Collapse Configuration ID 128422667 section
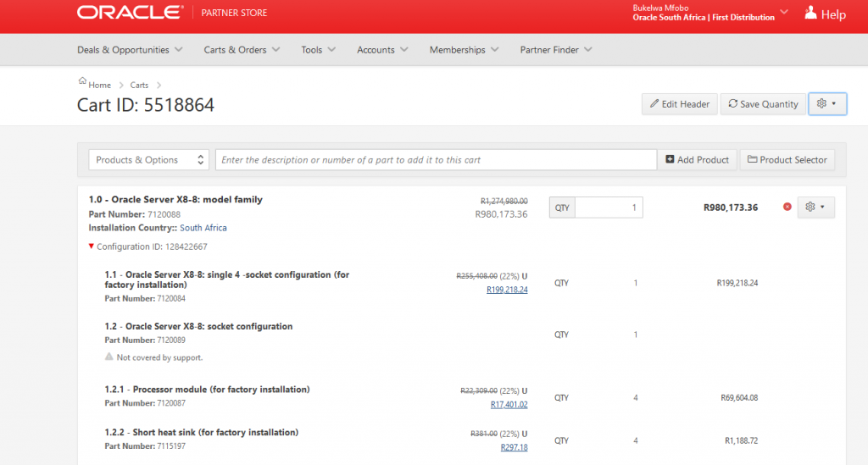The height and width of the screenshot is (465, 868). pos(92,247)
